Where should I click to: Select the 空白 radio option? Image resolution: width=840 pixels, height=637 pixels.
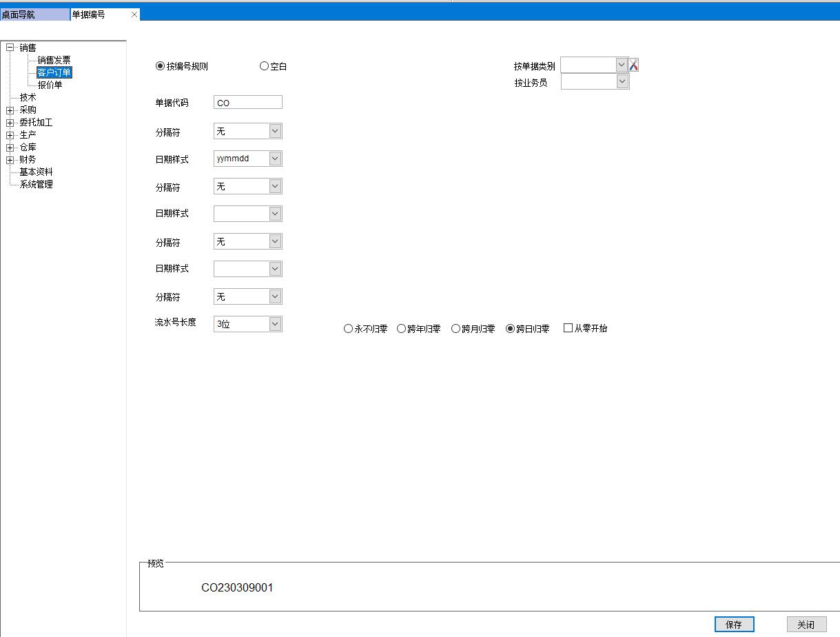(x=264, y=66)
